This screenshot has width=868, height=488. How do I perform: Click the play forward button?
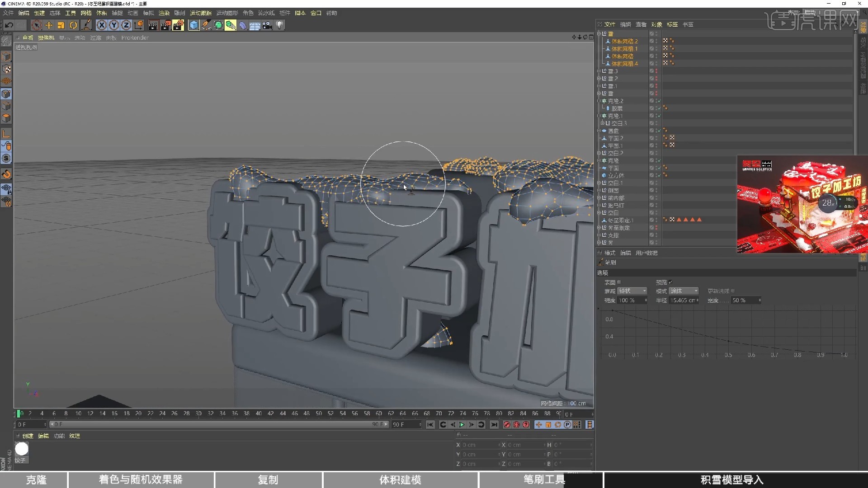(462, 425)
